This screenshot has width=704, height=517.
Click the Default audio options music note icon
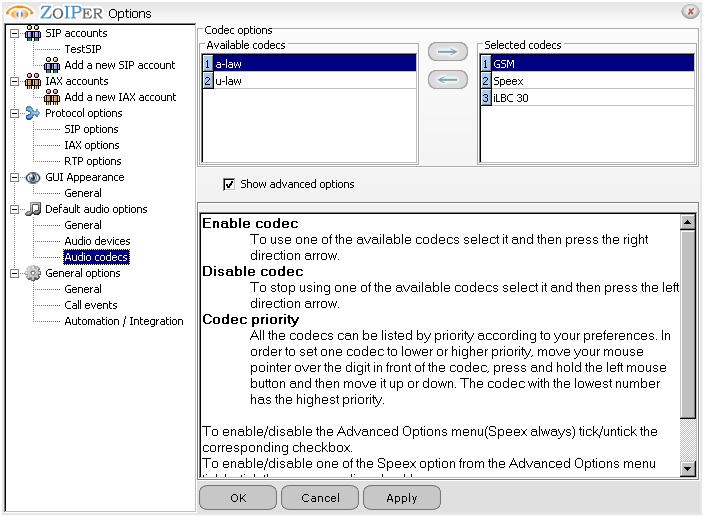click(x=33, y=209)
